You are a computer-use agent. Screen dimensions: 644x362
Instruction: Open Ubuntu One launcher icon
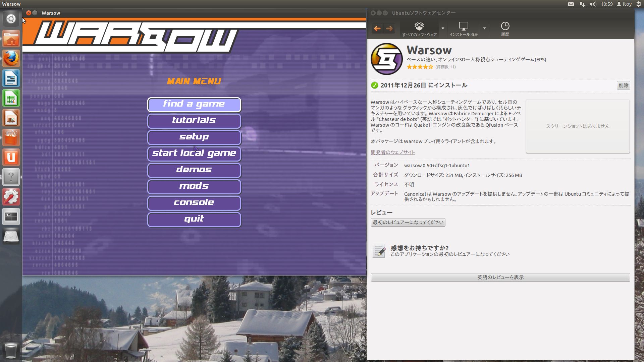[x=11, y=158]
